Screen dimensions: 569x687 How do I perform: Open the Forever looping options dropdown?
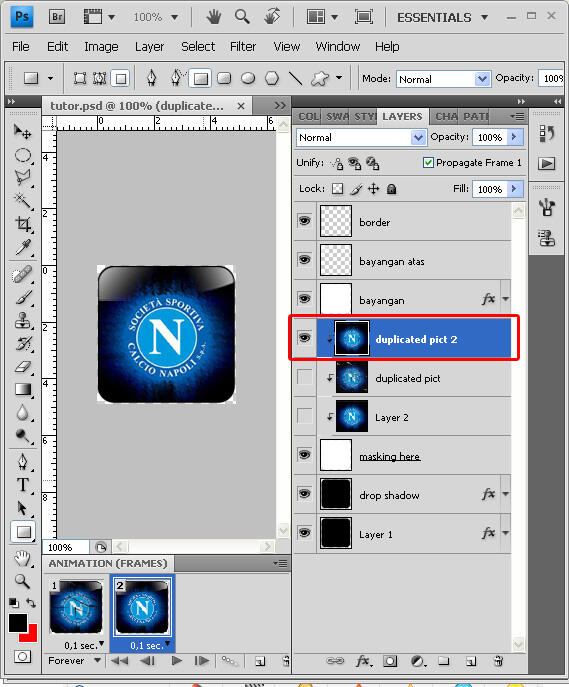click(x=74, y=661)
